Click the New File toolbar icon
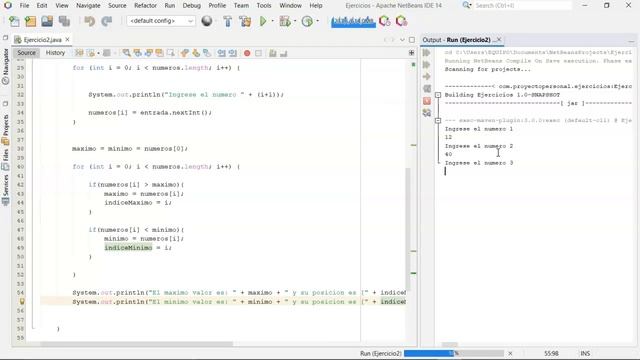 [14, 21]
